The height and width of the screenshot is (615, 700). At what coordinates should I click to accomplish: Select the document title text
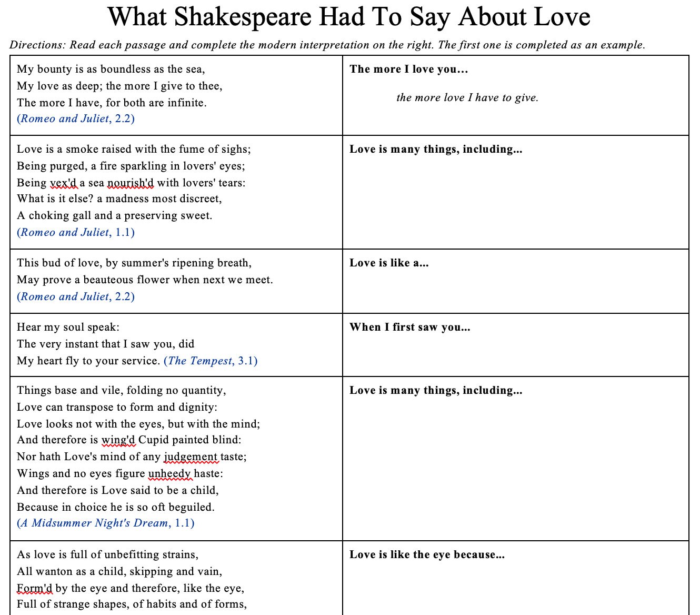point(349,17)
